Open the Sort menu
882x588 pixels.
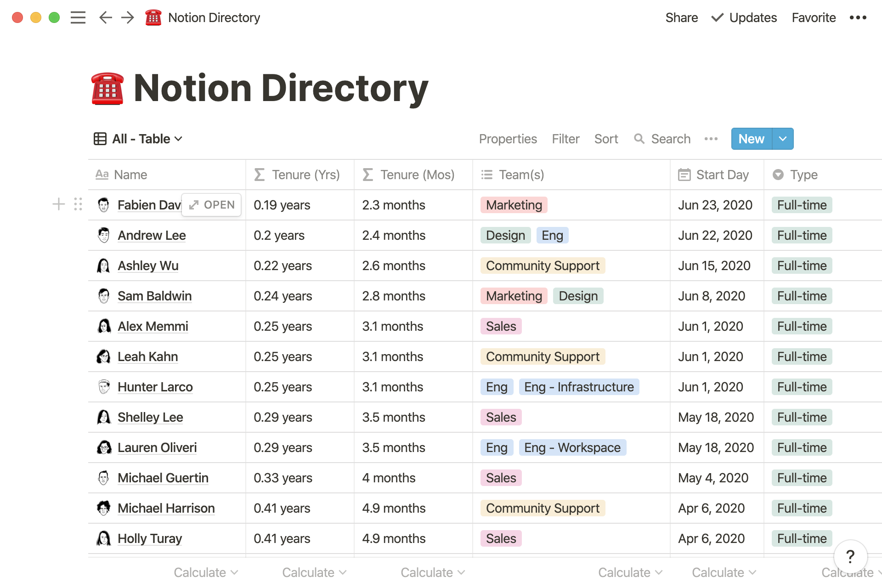coord(606,139)
